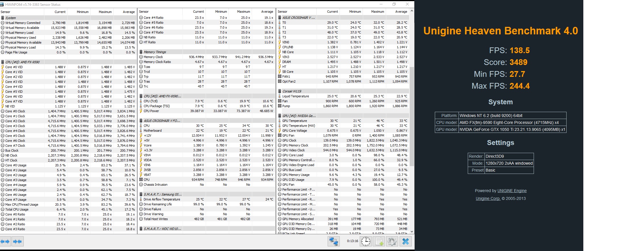This screenshot has height=251, width=644.
Task: Click the scrollbar up arrow in sensor window
Action: pyautogui.click(x=412, y=11)
